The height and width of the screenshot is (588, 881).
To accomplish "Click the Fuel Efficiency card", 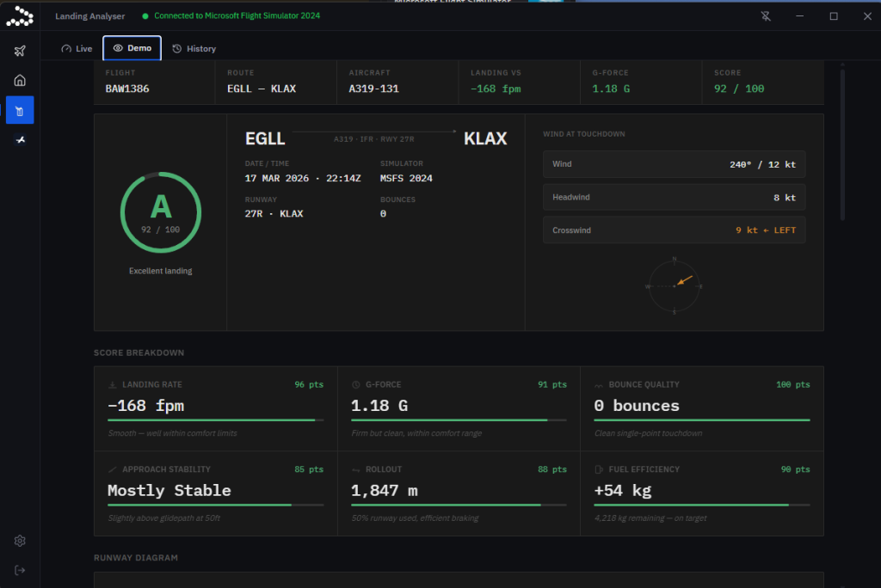I will 702,493.
